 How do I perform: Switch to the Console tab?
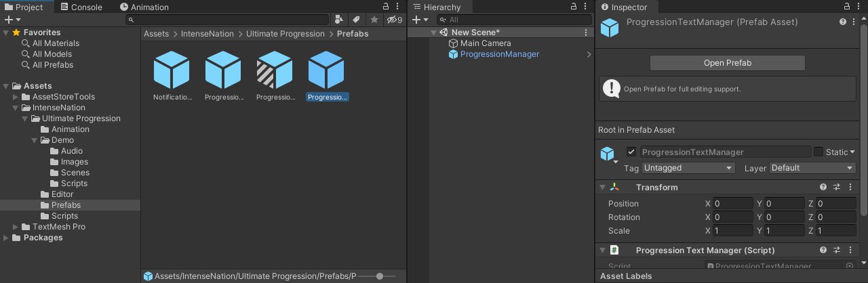pyautogui.click(x=81, y=7)
